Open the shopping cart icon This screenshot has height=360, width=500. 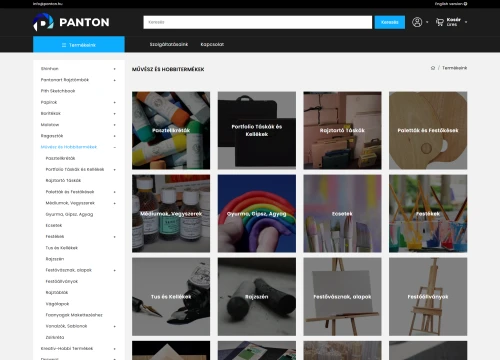point(440,22)
